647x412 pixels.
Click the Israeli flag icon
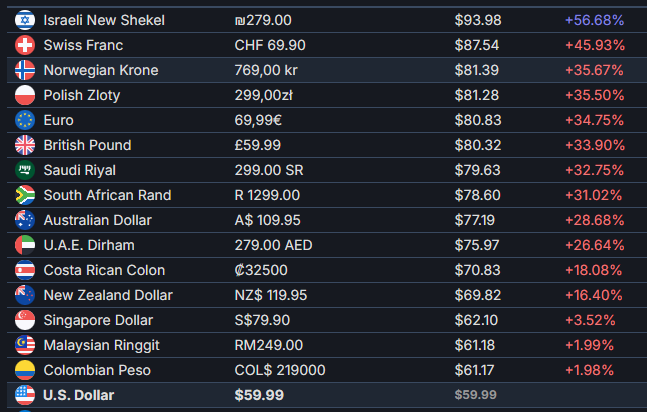point(25,20)
